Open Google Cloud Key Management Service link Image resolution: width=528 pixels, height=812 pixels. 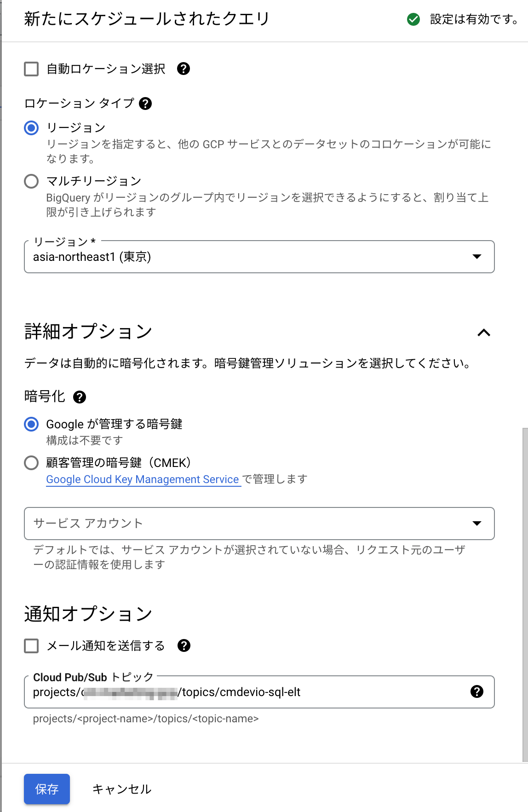[x=143, y=479]
